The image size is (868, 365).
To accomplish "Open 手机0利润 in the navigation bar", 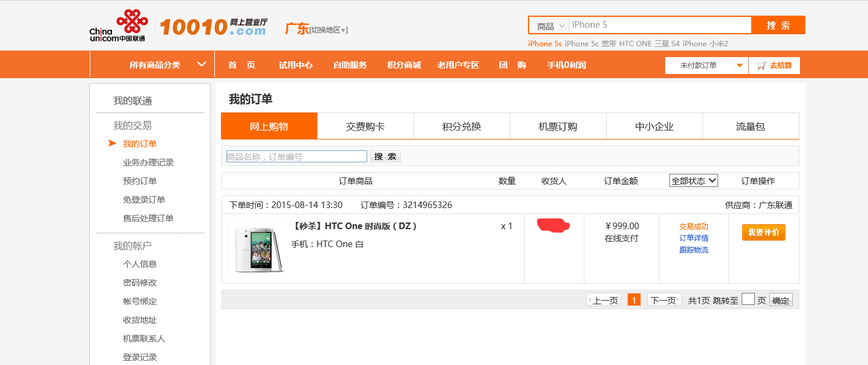I will [x=566, y=65].
